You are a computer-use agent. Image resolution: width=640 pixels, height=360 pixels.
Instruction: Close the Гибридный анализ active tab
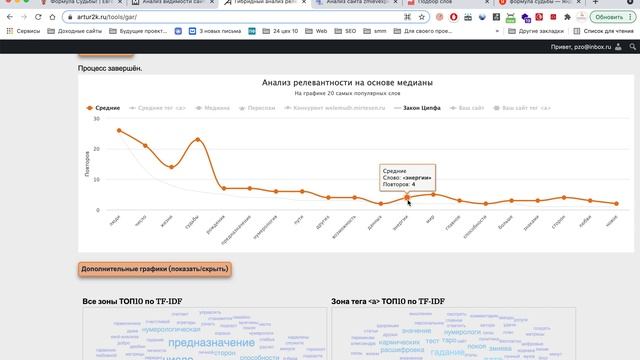pos(304,2)
